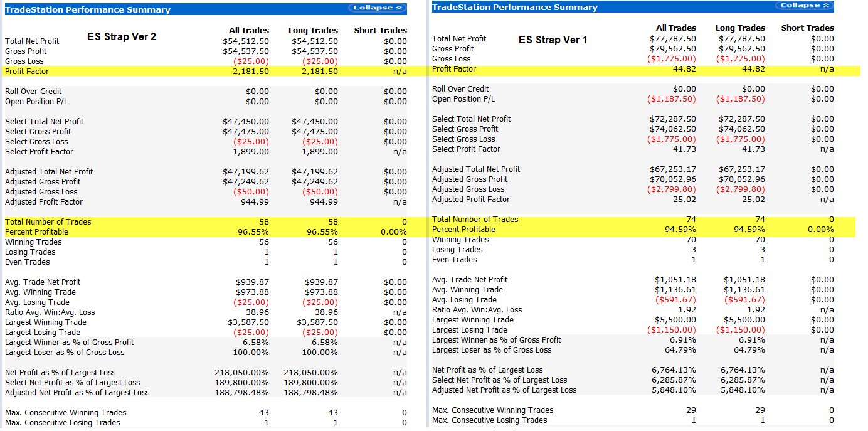Select Gross Profit value $79,562.50 in All Trades
The image size is (868, 431).
click(x=673, y=48)
